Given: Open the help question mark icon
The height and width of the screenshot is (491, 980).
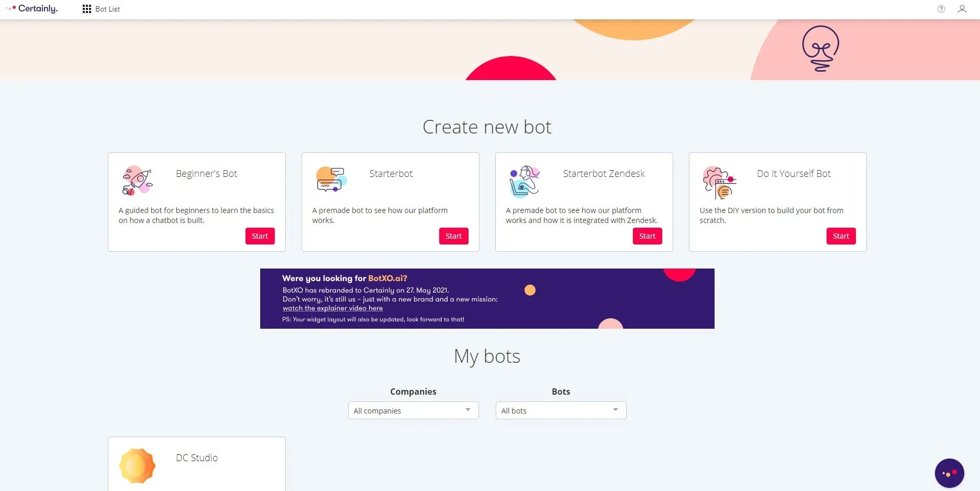Looking at the screenshot, I should click(941, 8).
